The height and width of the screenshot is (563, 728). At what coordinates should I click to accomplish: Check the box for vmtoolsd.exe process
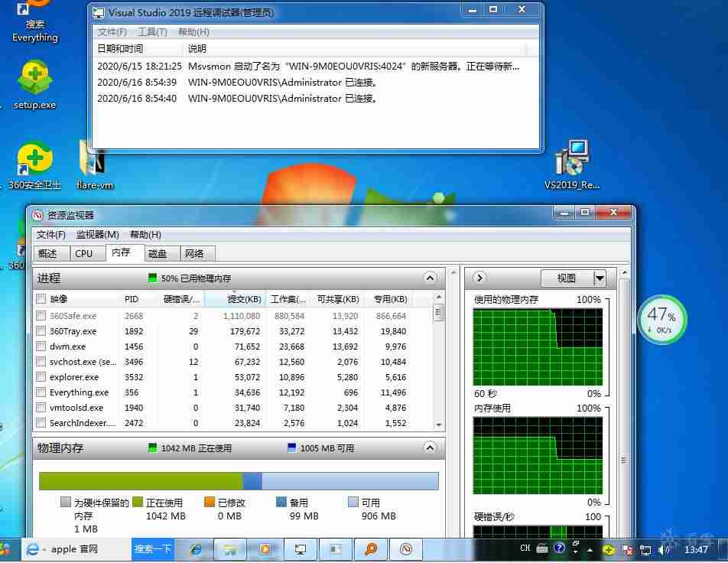point(41,408)
